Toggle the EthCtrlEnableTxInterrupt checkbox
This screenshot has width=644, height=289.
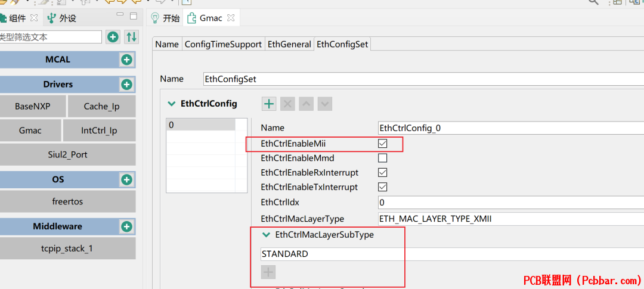click(x=382, y=187)
